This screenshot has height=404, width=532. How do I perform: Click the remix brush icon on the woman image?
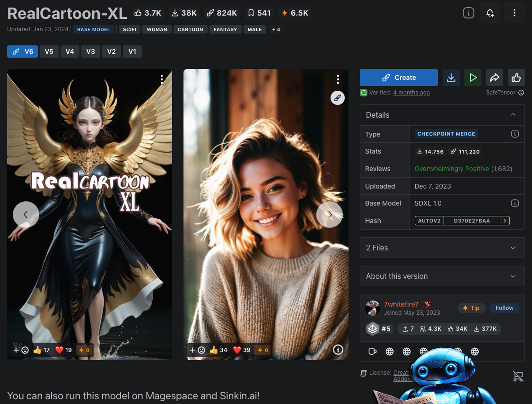[338, 98]
